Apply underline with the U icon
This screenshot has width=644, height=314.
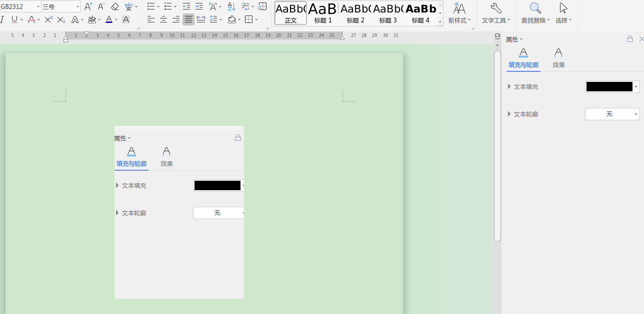coord(14,19)
